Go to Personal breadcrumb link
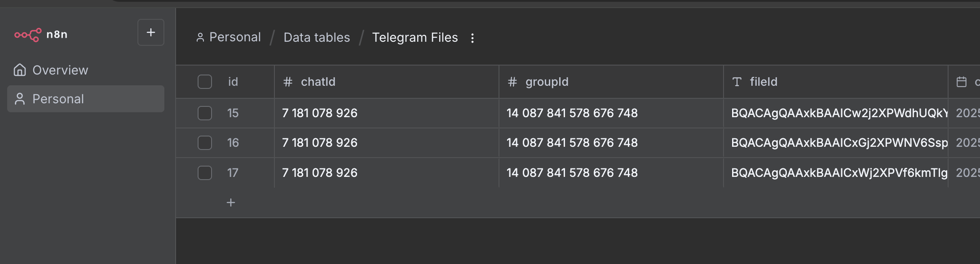The width and height of the screenshot is (980, 264). click(234, 37)
